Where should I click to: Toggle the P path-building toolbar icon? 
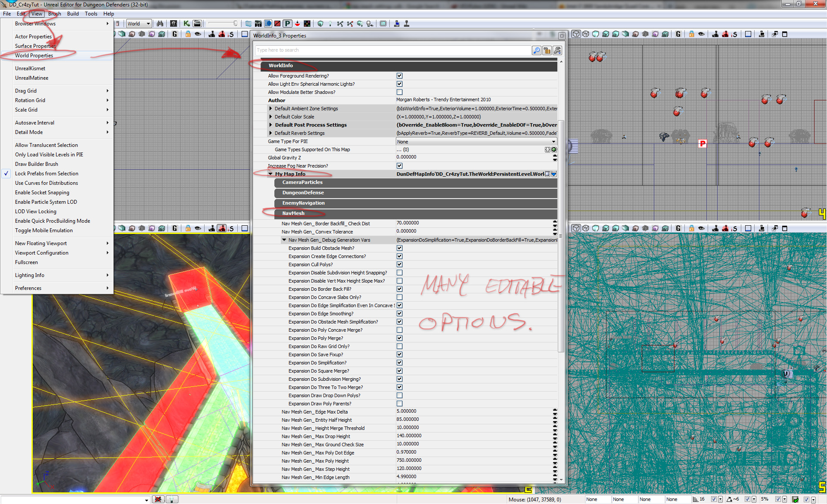pyautogui.click(x=287, y=24)
